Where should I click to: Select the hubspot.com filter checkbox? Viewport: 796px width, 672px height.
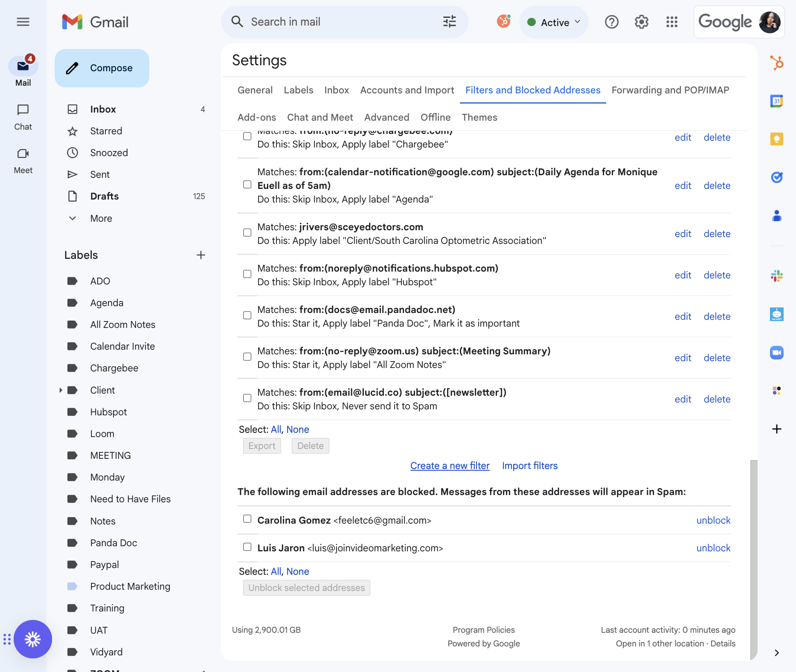(247, 274)
